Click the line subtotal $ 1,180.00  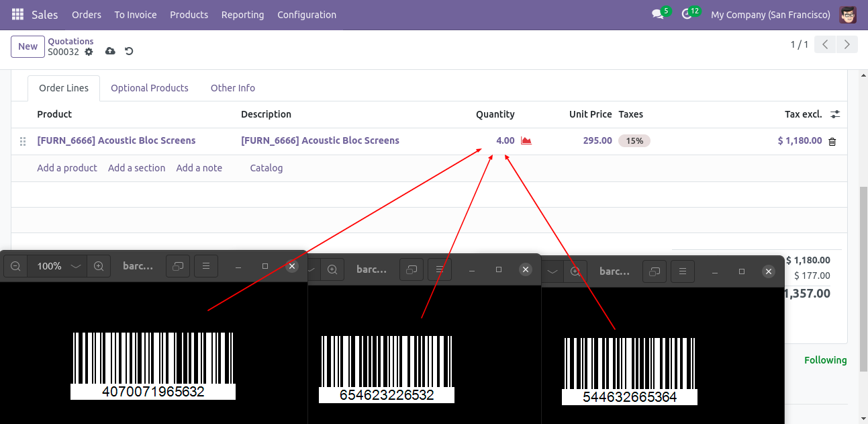pos(800,140)
